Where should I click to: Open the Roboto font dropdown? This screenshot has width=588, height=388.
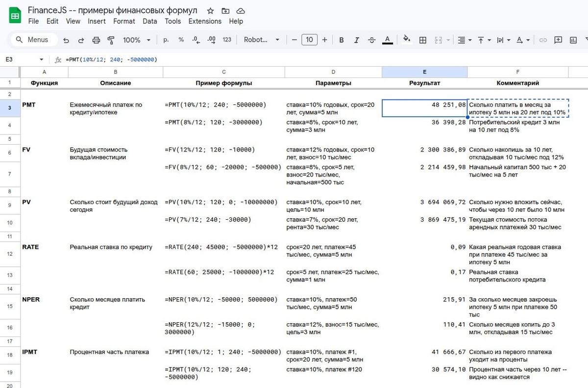pos(262,40)
